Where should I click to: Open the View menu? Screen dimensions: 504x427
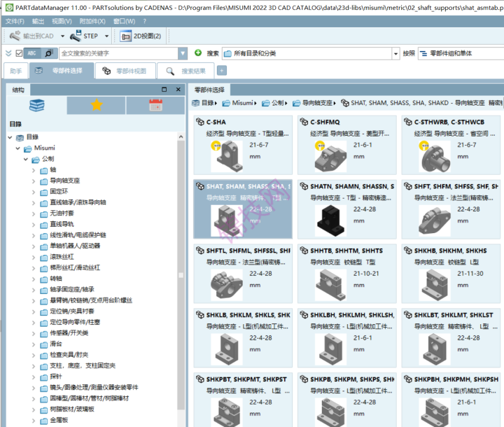coord(62,21)
